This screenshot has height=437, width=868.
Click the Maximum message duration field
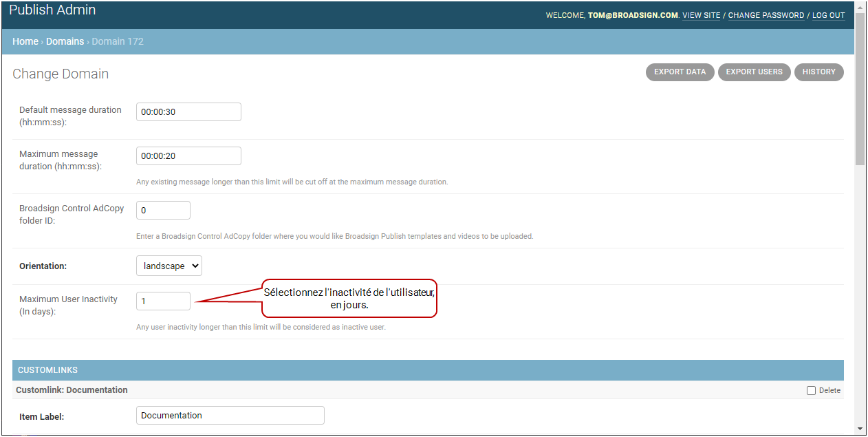pos(188,156)
